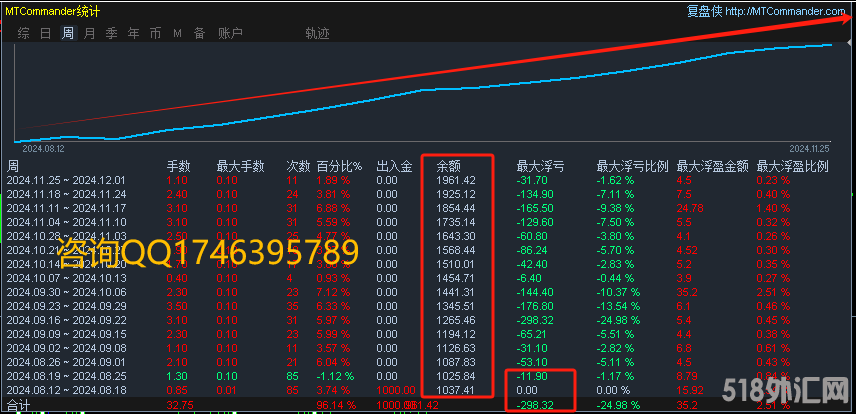The height and width of the screenshot is (414, 856).
Task: Switch to the 账户 account tab
Action: tap(230, 33)
